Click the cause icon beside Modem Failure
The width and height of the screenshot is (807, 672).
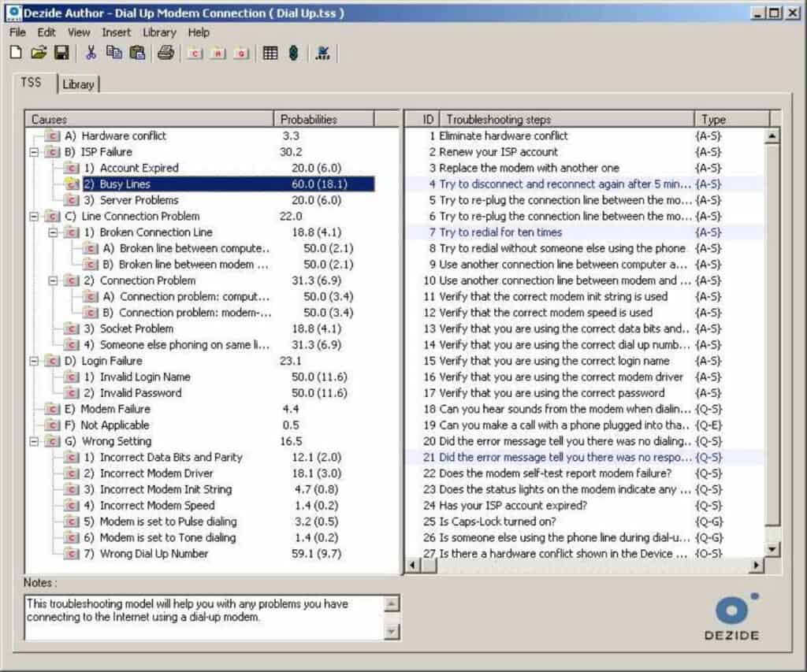click(x=53, y=409)
